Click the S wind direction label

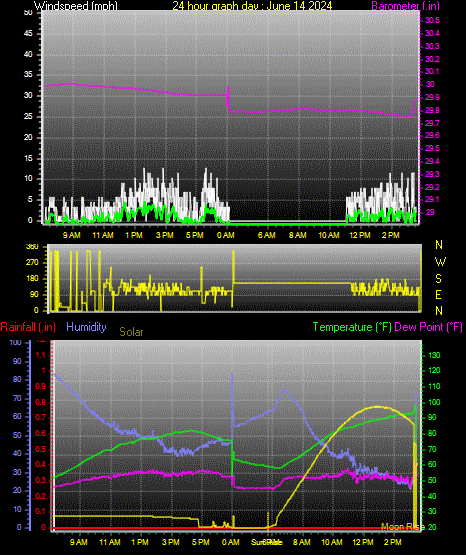tap(438, 279)
